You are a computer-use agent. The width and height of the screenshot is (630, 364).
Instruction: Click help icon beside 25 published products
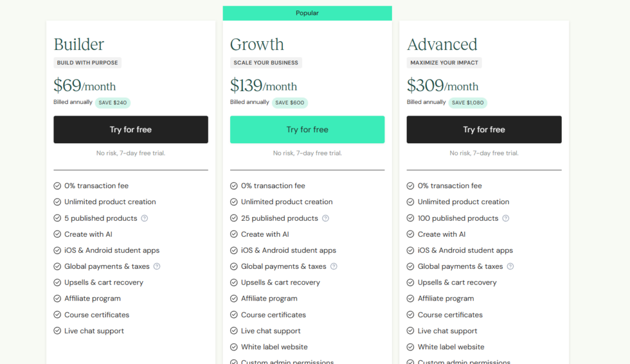pos(325,218)
